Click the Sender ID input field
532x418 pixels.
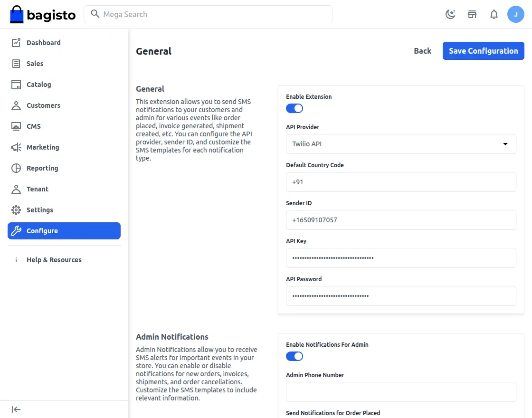click(401, 220)
